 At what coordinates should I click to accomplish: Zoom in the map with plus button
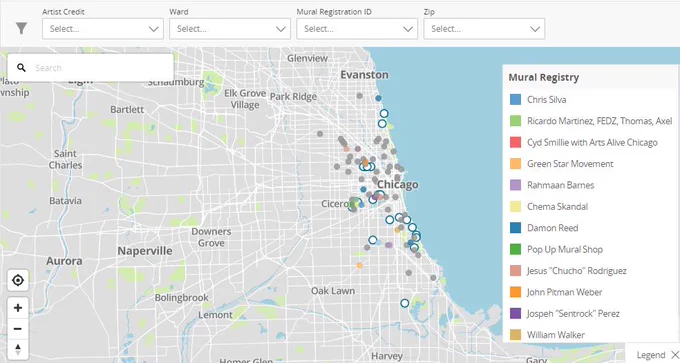[x=18, y=308]
